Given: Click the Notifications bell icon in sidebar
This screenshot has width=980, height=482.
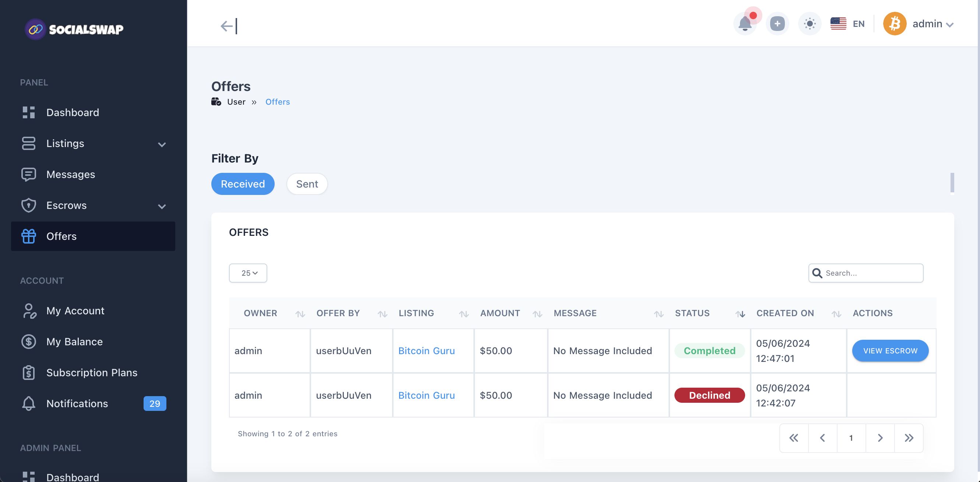Looking at the screenshot, I should pos(29,404).
